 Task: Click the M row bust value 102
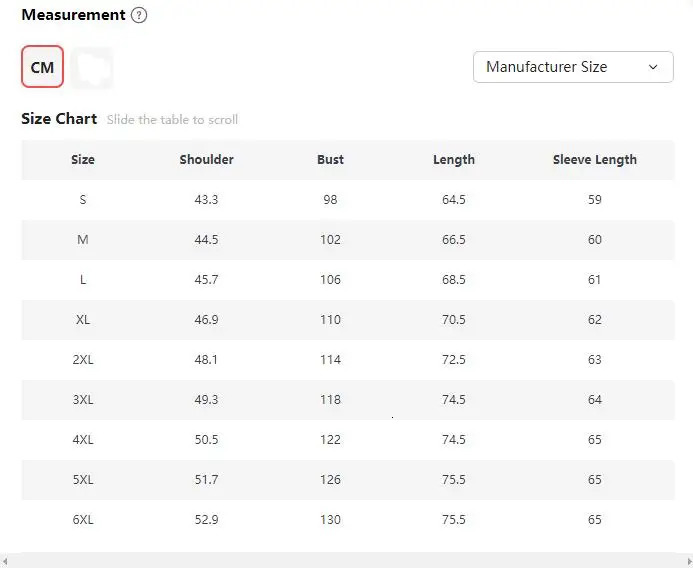tap(330, 240)
